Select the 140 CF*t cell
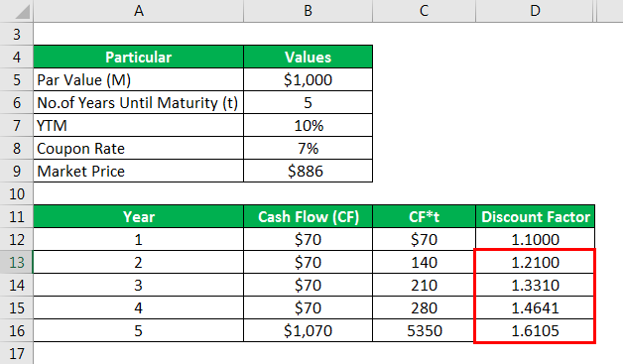The height and width of the screenshot is (364, 623). [424, 262]
